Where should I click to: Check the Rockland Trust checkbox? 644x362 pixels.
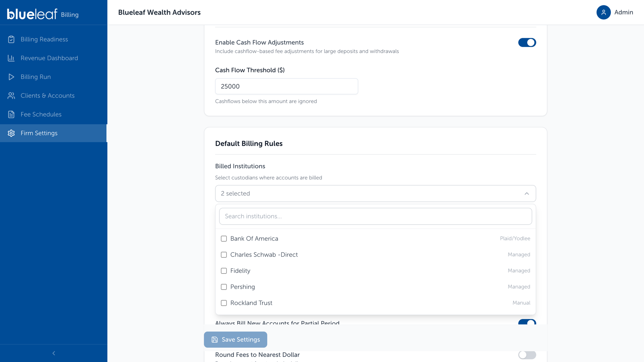[224, 303]
